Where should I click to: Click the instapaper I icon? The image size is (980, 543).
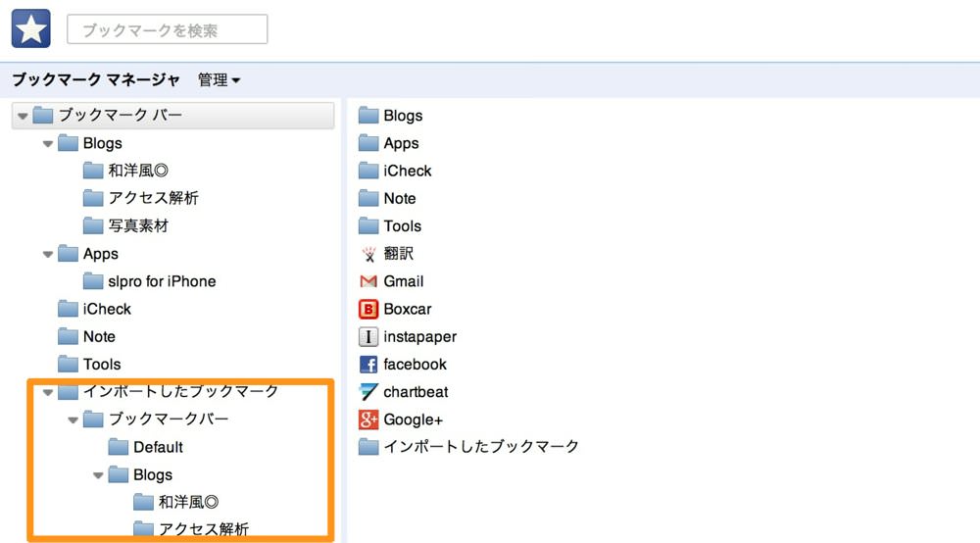pyautogui.click(x=368, y=337)
